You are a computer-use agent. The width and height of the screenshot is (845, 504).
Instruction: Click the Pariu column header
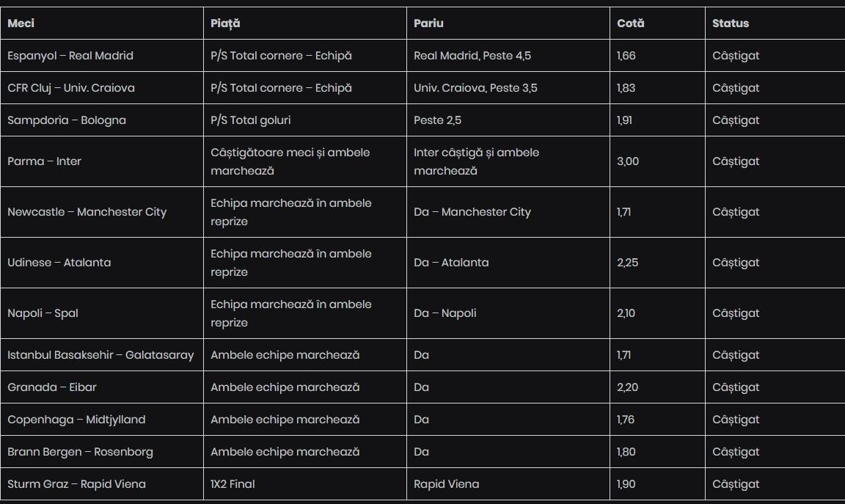tap(428, 23)
